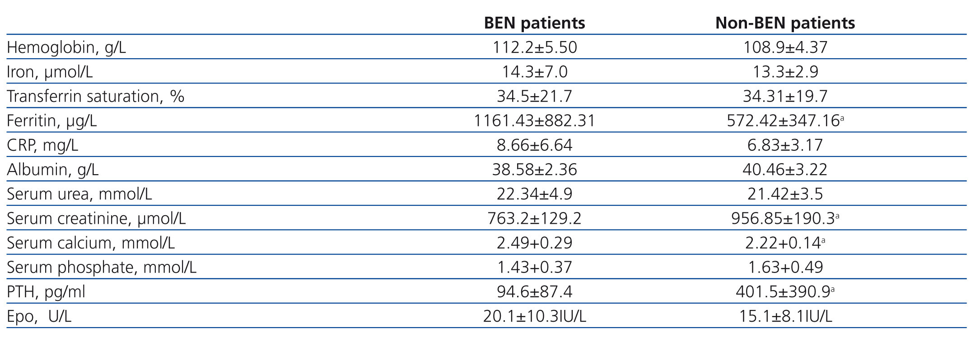Select the Serum calcium, mmol/L label
Image resolution: width=980 pixels, height=337 pixels.
pyautogui.click(x=91, y=243)
